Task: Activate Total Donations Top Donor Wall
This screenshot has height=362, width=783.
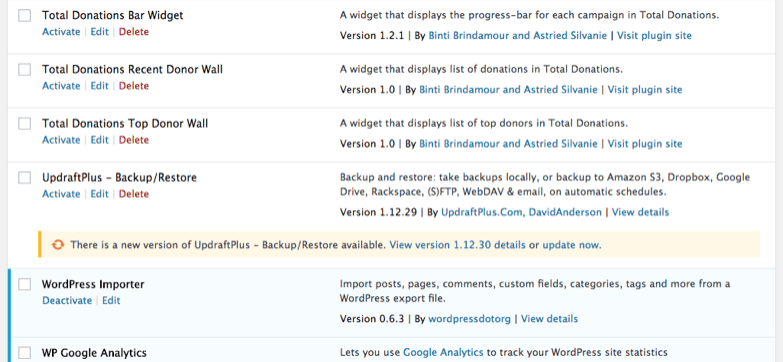Action: pyautogui.click(x=61, y=139)
